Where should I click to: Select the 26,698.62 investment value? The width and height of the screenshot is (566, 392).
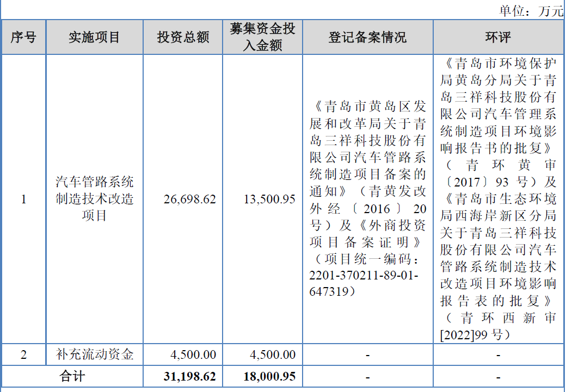coord(189,199)
